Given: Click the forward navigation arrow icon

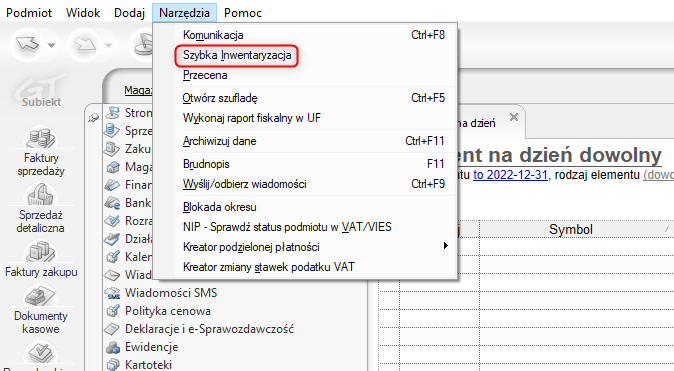Looking at the screenshot, I should pos(85,44).
